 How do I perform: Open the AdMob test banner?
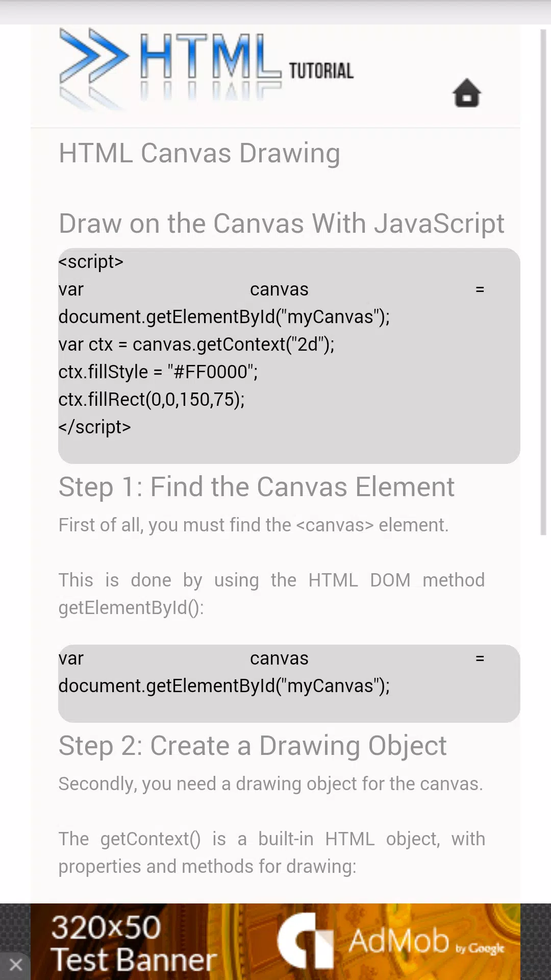(275, 942)
